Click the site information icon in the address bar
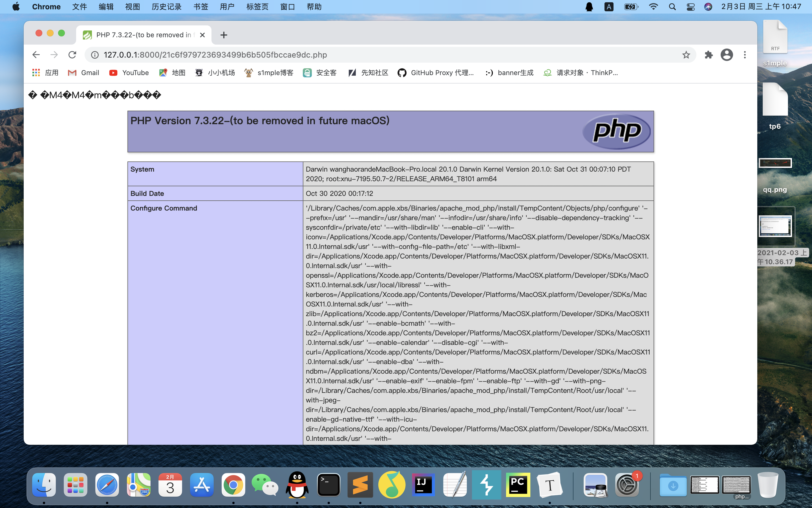Image resolution: width=812 pixels, height=508 pixels. pyautogui.click(x=95, y=55)
